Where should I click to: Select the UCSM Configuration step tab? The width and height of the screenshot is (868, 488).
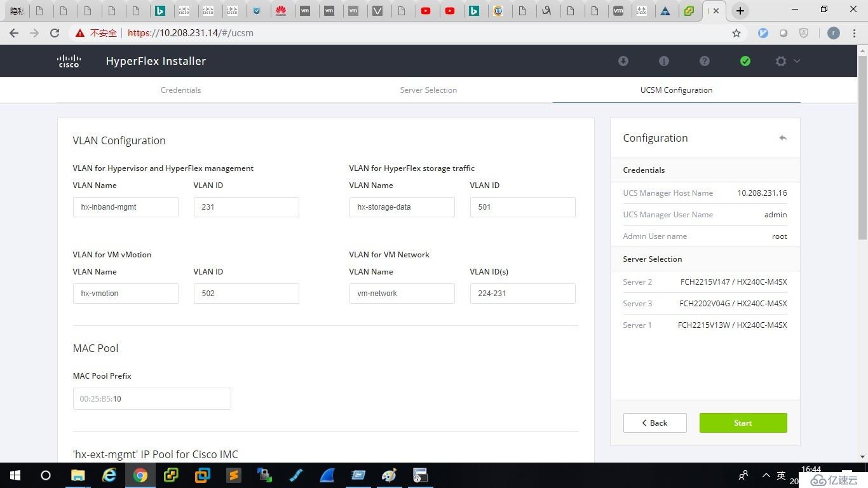coord(676,90)
